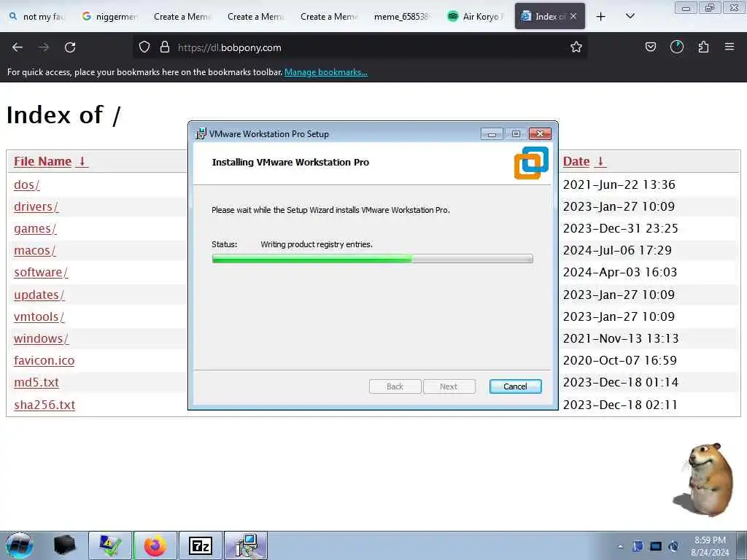Open the drivers/ directory link
Viewport: 747px width, 560px height.
tap(36, 206)
